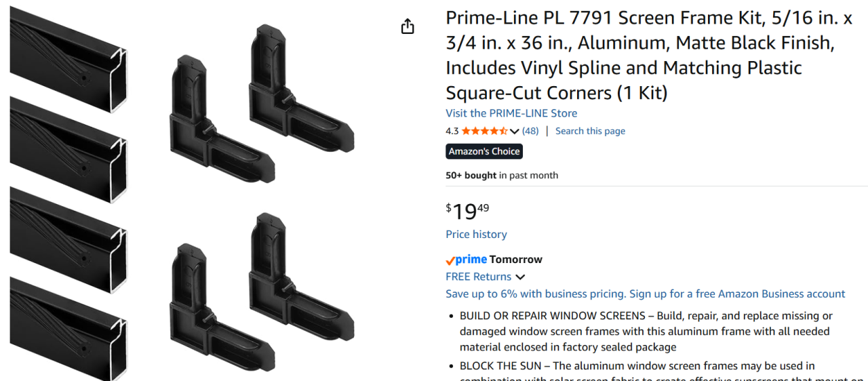Image resolution: width=868 pixels, height=381 pixels.
Task: Click the 4.3 rating number
Action: click(x=452, y=131)
